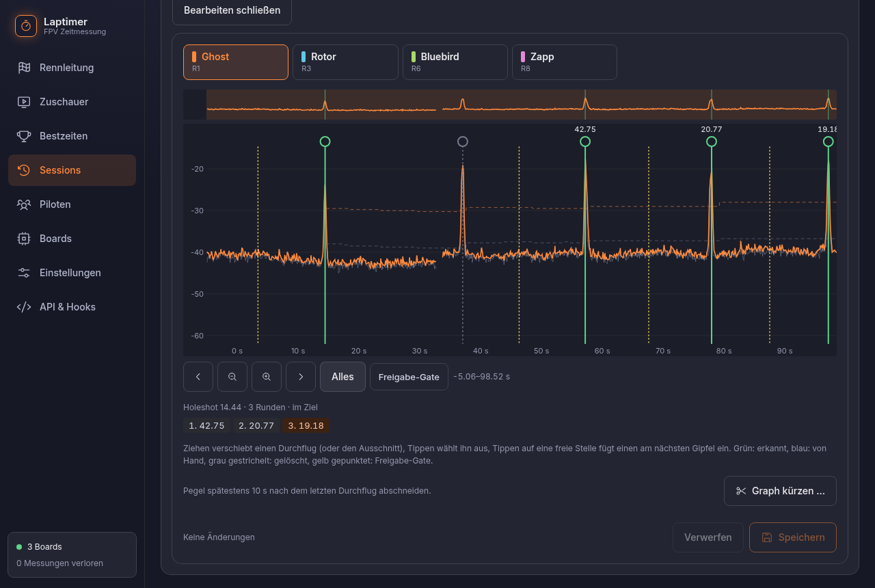This screenshot has height=588, width=875.
Task: Click the Sessions history clock icon
Action: pyautogui.click(x=24, y=170)
